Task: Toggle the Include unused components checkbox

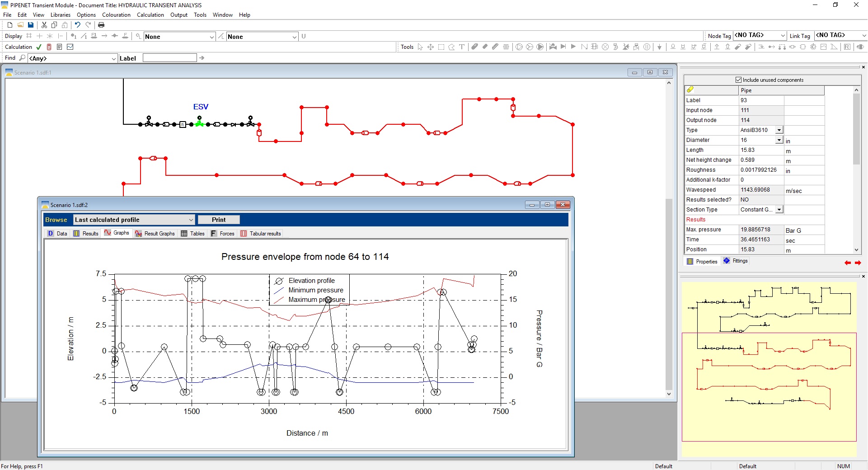Action: [738, 80]
